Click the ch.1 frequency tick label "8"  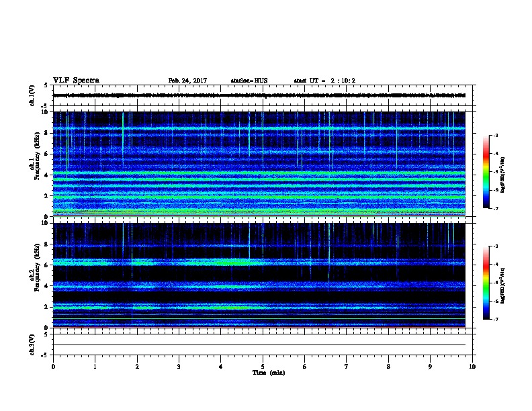tap(46, 133)
